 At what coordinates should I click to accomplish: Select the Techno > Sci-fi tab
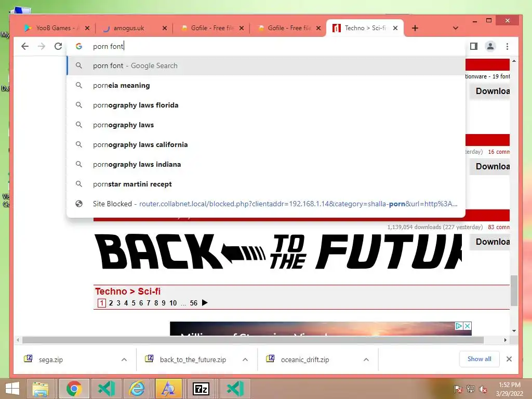365,28
